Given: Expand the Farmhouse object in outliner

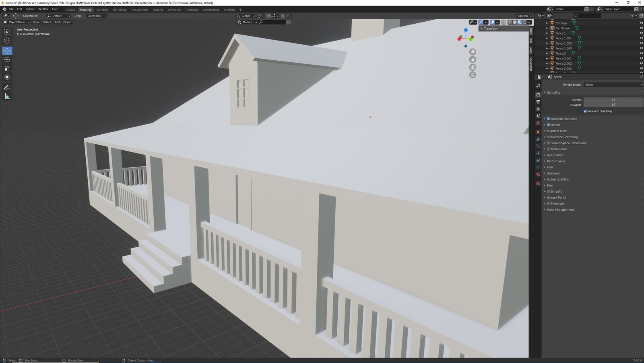Looking at the screenshot, I should click(547, 28).
